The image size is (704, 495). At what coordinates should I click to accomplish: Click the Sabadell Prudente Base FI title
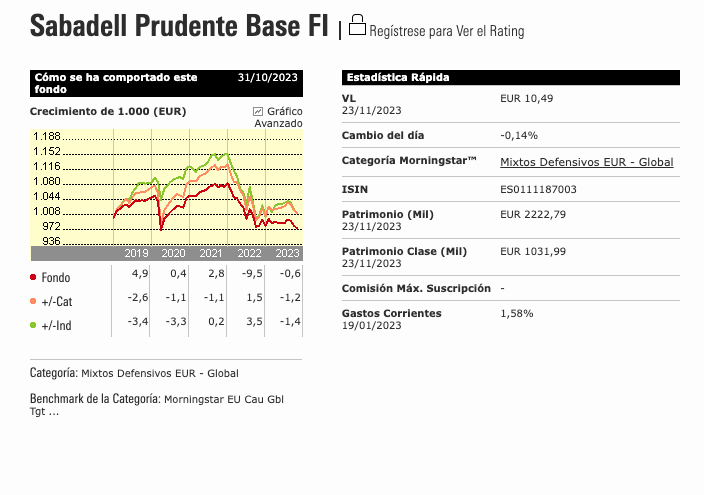pos(179,26)
